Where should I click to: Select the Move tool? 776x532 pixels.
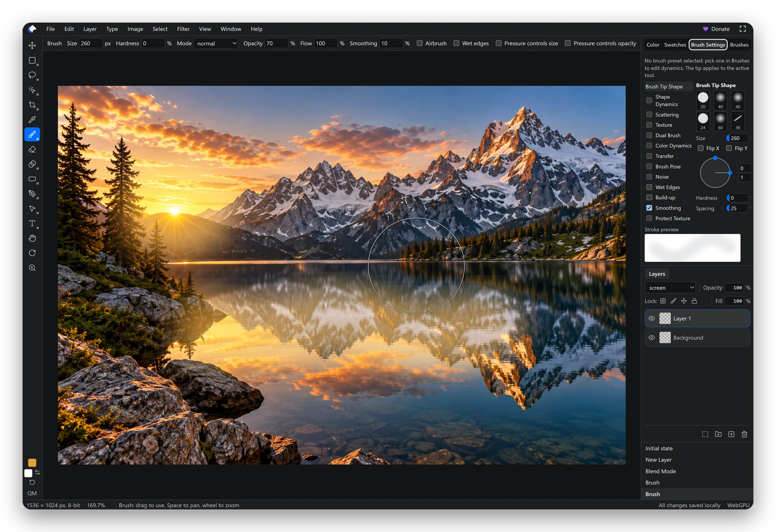32,45
